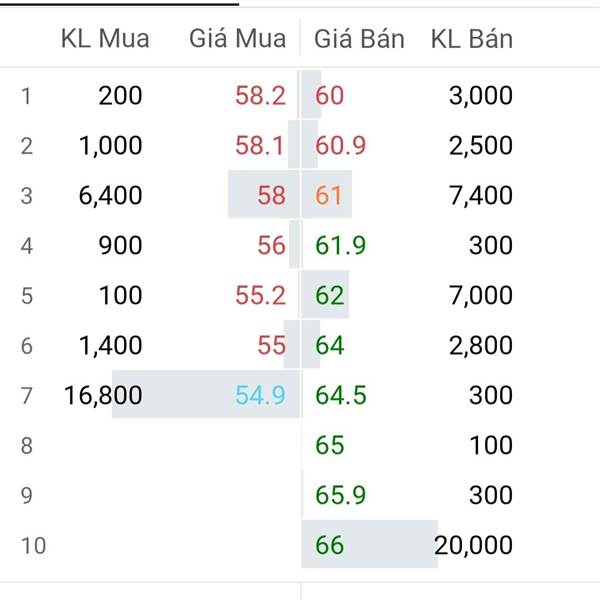The height and width of the screenshot is (600, 600).
Task: Tap sell price 64.5
Action: [x=341, y=395]
